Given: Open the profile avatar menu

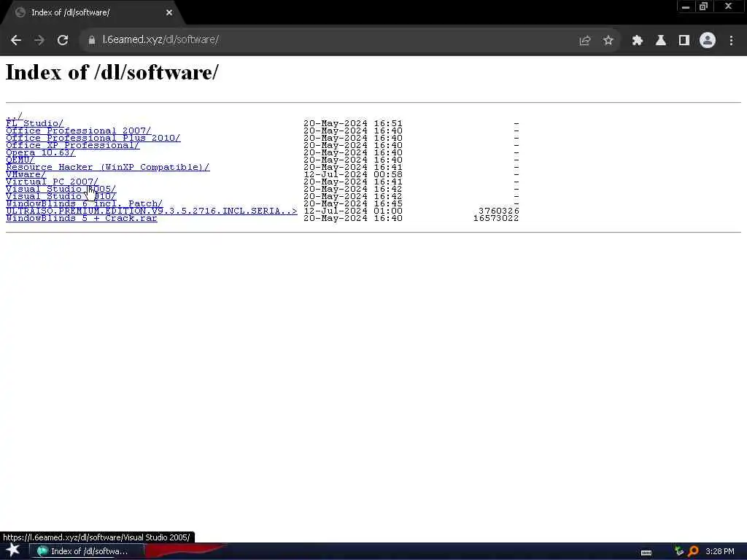Looking at the screenshot, I should point(708,41).
